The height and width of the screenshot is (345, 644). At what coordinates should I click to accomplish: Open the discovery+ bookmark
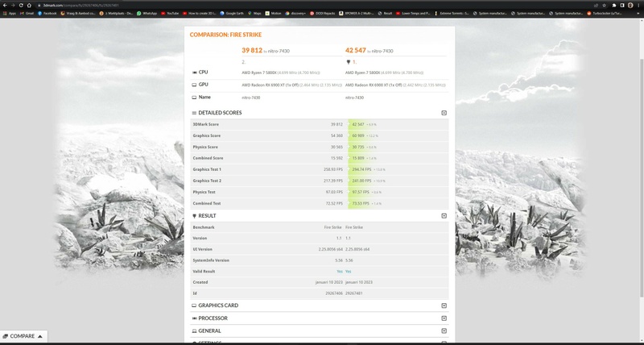click(295, 13)
